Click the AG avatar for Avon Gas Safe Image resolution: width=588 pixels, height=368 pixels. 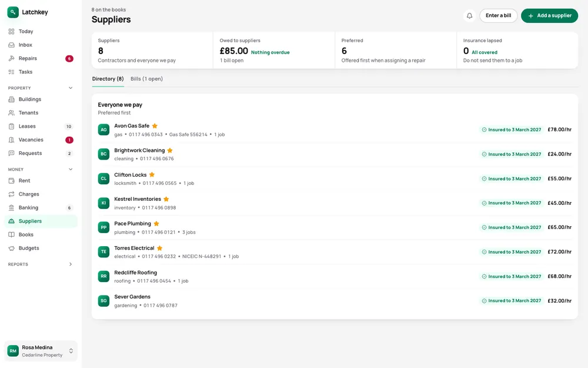(104, 130)
